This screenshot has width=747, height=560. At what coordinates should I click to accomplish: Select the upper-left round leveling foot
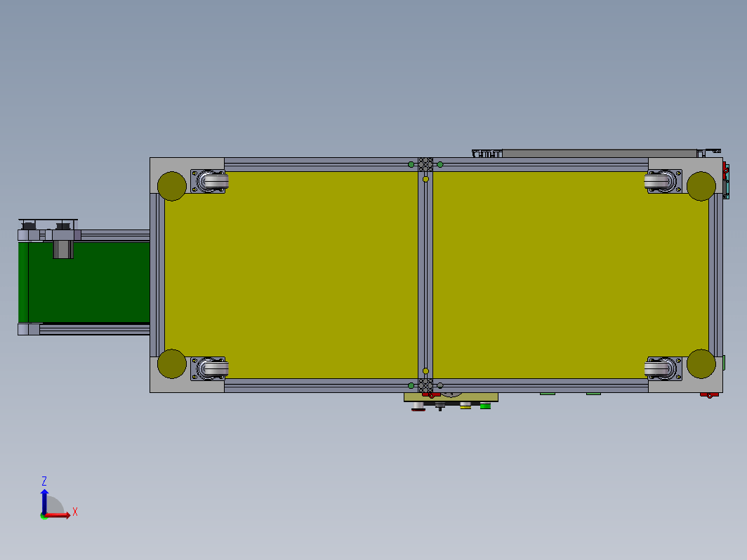pyautogui.click(x=172, y=186)
